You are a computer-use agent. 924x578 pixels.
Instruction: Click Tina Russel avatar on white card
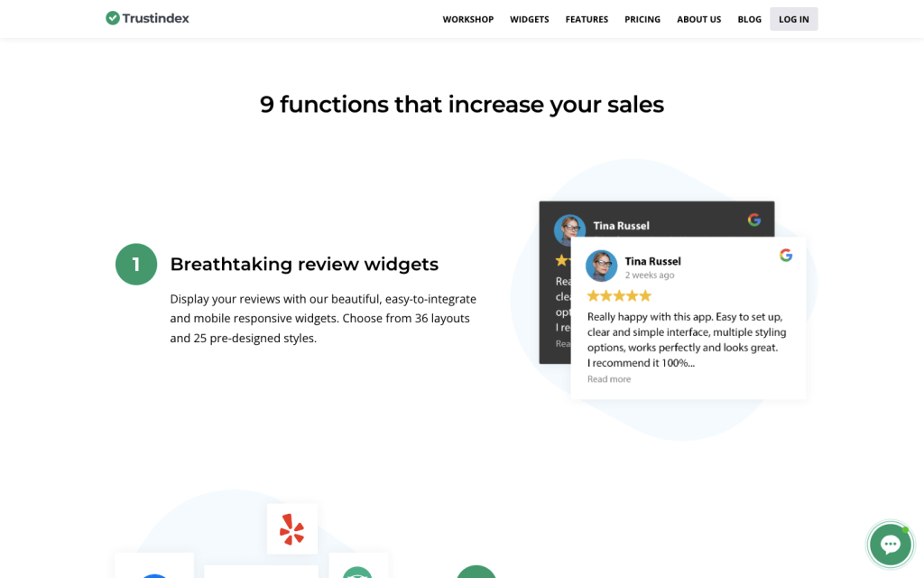pyautogui.click(x=601, y=266)
